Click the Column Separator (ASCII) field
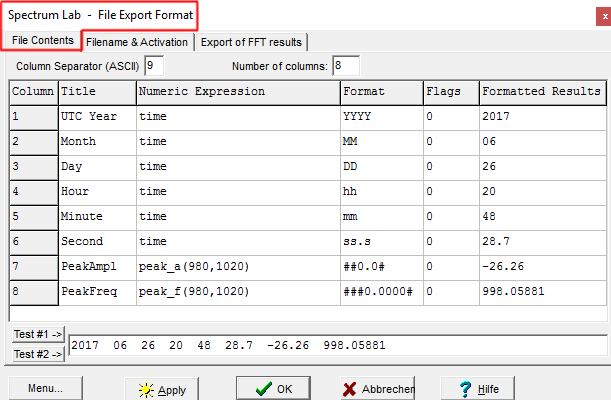Screen dimensions: 611x400 coord(154,66)
